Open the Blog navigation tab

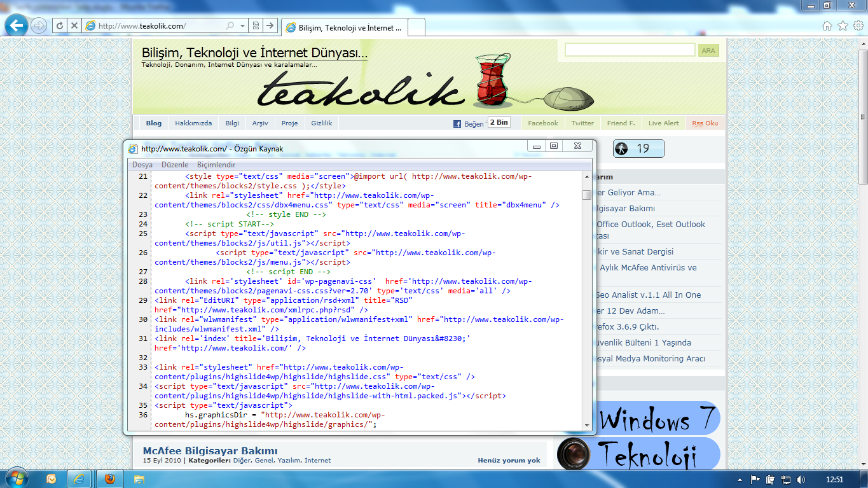pos(154,123)
